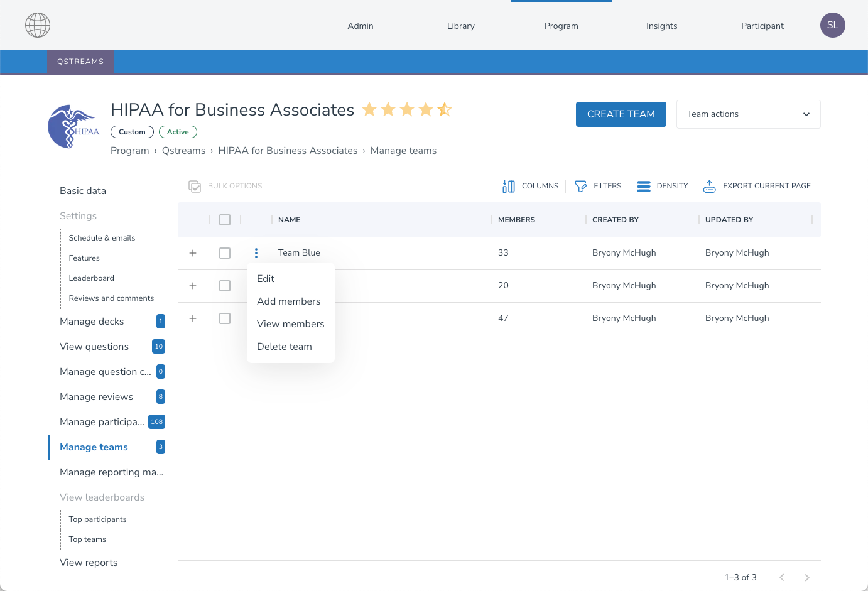Check the Team Blue row checkbox
The width and height of the screenshot is (868, 591).
(x=225, y=253)
